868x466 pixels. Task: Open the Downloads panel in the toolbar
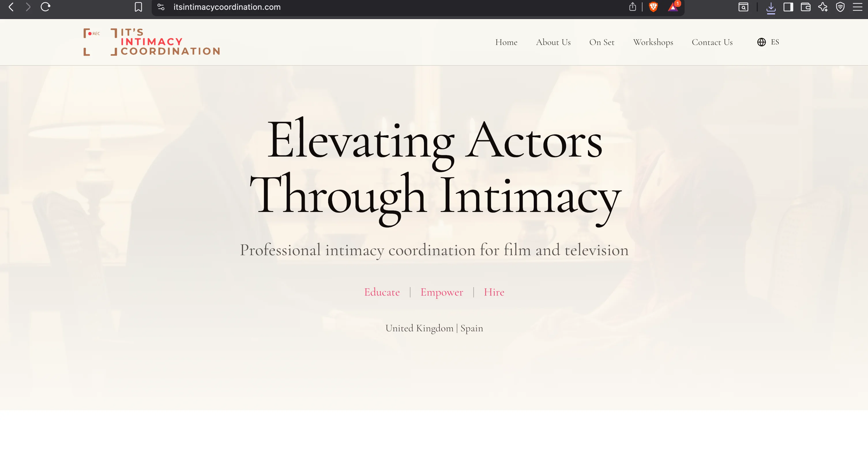click(771, 7)
